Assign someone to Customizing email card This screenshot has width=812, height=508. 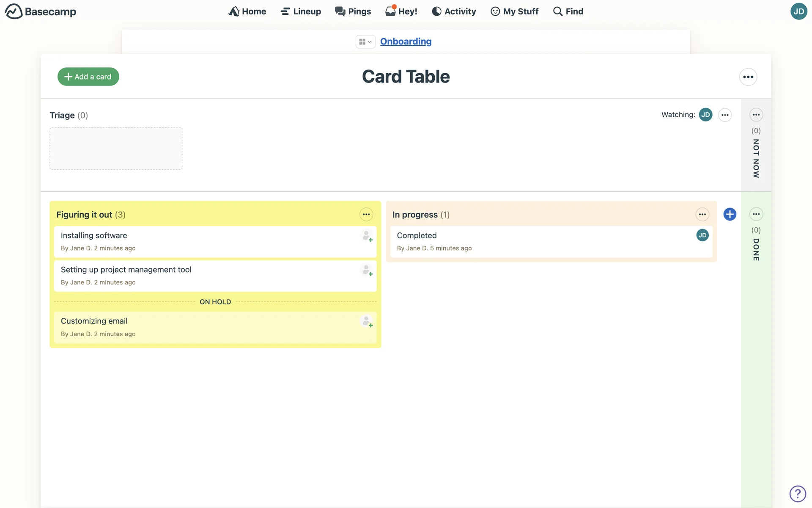tap(367, 322)
